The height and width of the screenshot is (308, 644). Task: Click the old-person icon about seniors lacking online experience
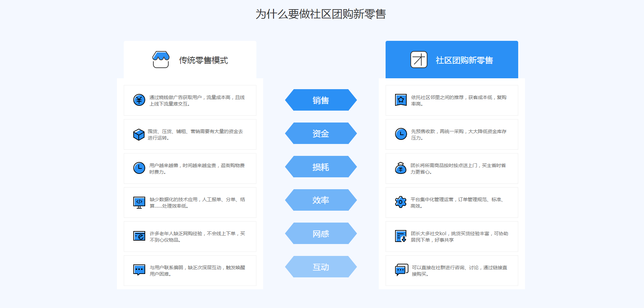[138, 236]
